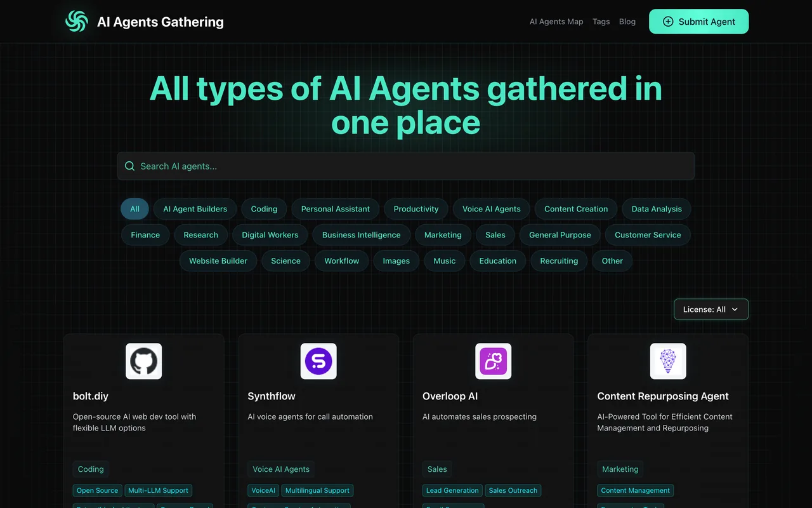Click Marketing tag on Content Repurposing card
Screen dimensions: 812x508
[x=620, y=469]
